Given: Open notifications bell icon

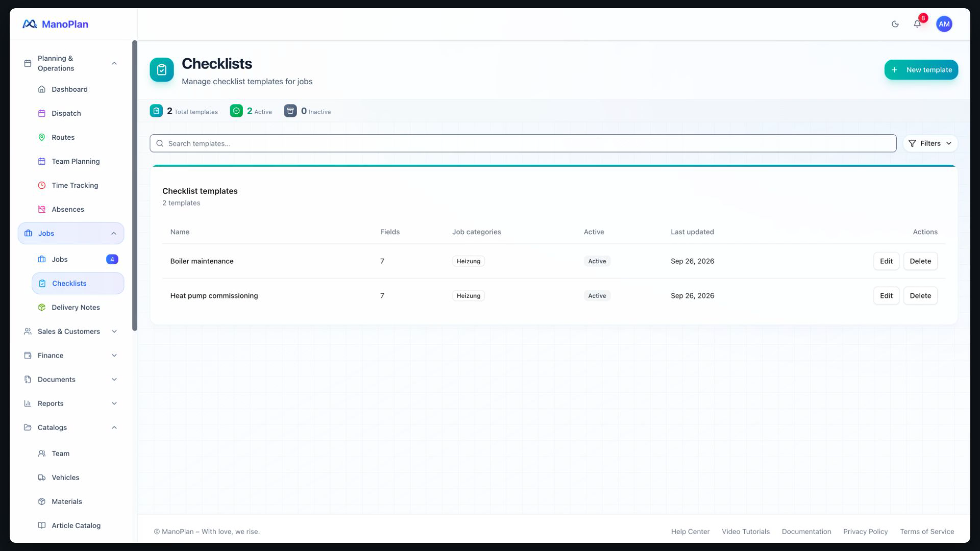Looking at the screenshot, I should tap(917, 24).
